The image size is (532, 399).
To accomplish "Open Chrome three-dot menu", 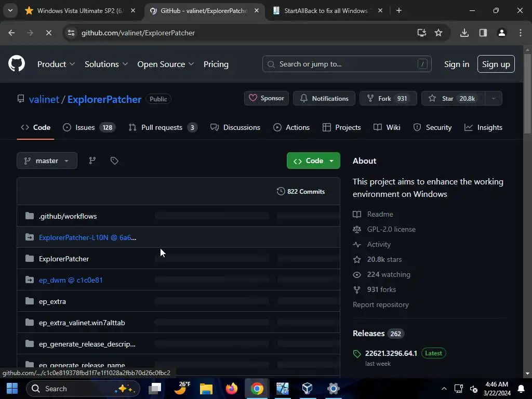I will (x=521, y=33).
